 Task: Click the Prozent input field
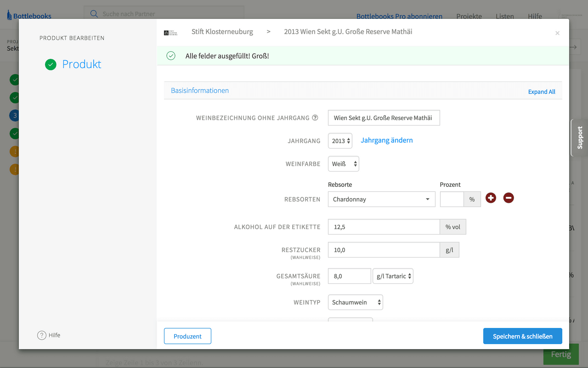452,199
